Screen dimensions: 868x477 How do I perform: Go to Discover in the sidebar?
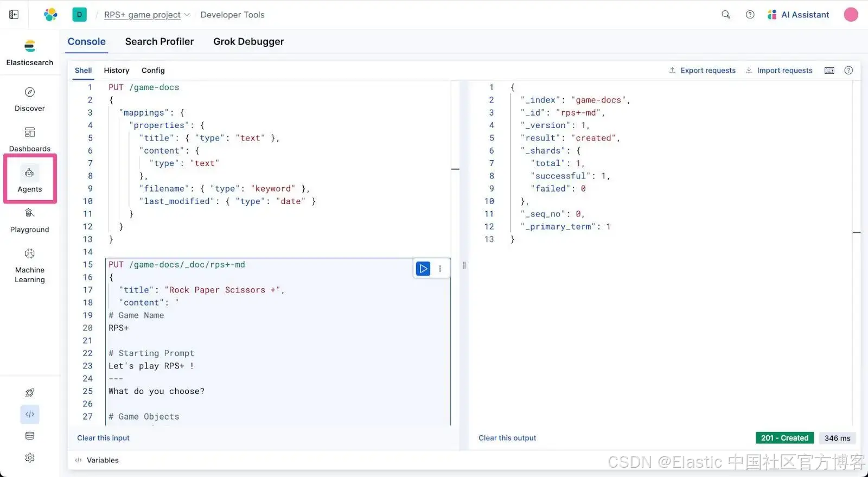30,99
